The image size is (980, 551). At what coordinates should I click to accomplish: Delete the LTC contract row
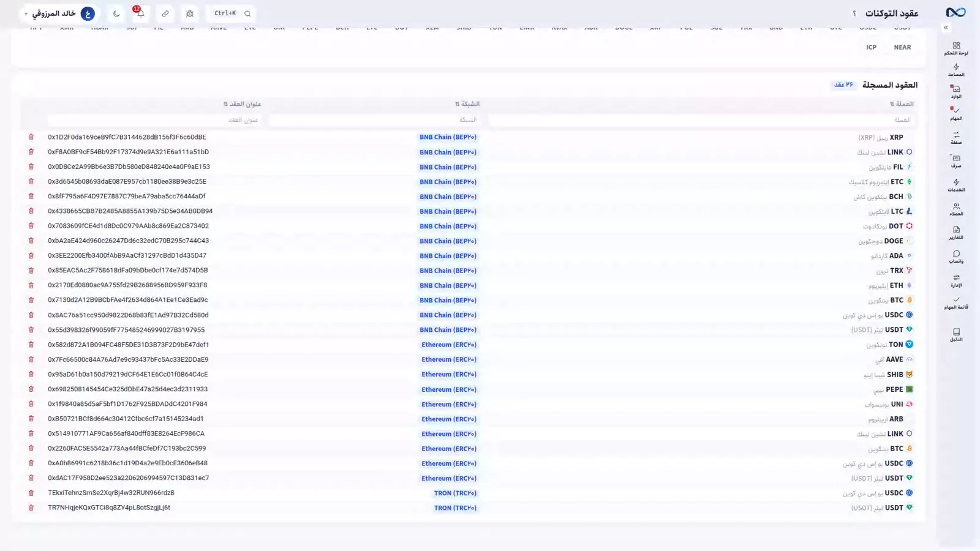click(31, 211)
